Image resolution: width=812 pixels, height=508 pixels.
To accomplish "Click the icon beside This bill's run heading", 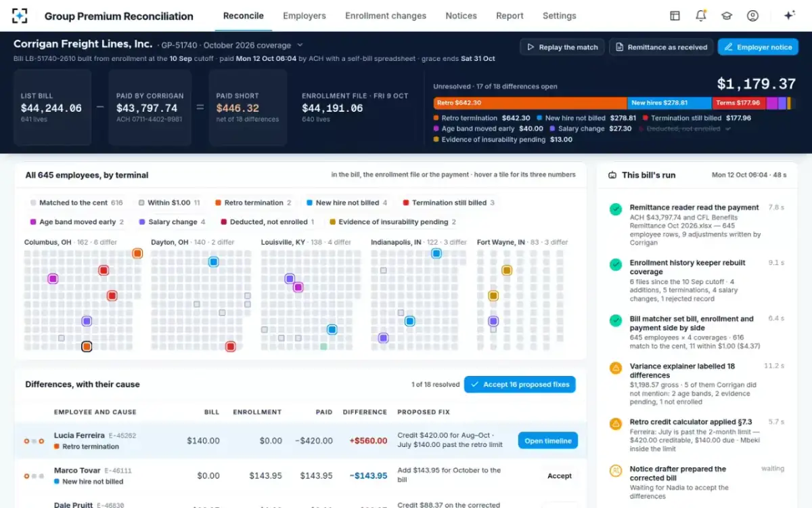I will click(612, 175).
